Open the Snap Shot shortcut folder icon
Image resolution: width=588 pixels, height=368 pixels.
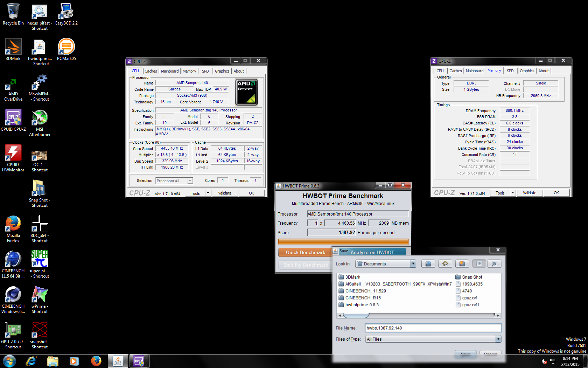pos(40,193)
